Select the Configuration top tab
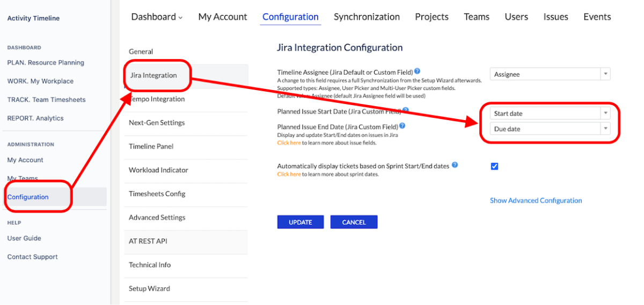This screenshot has height=305, width=644. 290,17
